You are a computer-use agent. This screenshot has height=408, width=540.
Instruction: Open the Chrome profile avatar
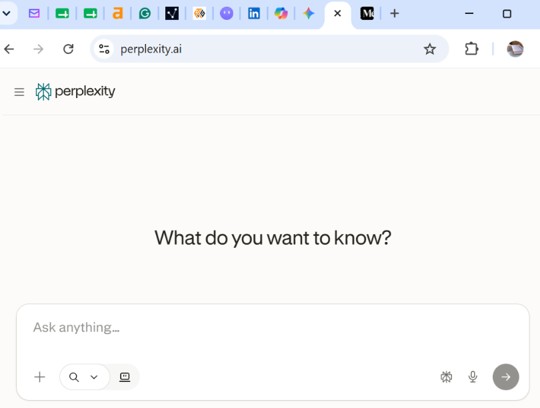pyautogui.click(x=515, y=49)
